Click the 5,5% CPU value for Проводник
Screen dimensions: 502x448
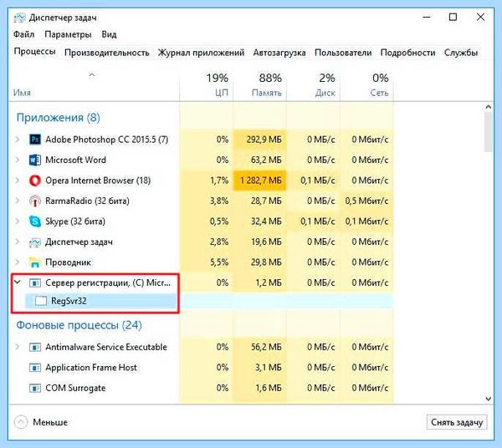[x=219, y=262]
